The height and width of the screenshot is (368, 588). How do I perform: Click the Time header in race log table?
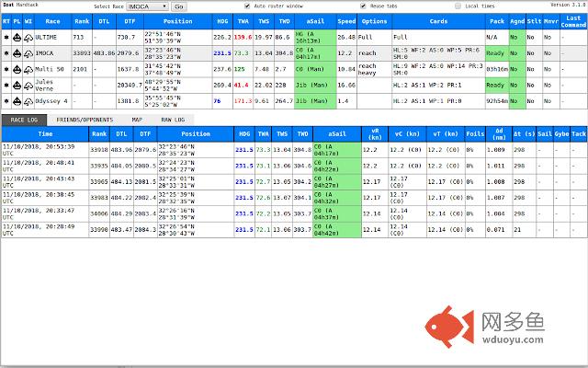pyautogui.click(x=45, y=133)
